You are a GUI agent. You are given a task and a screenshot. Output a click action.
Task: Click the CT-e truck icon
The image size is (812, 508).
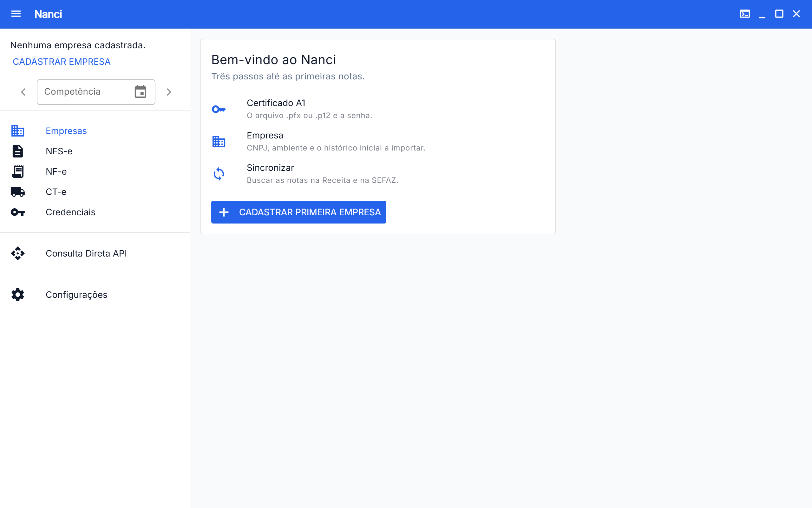pos(17,192)
